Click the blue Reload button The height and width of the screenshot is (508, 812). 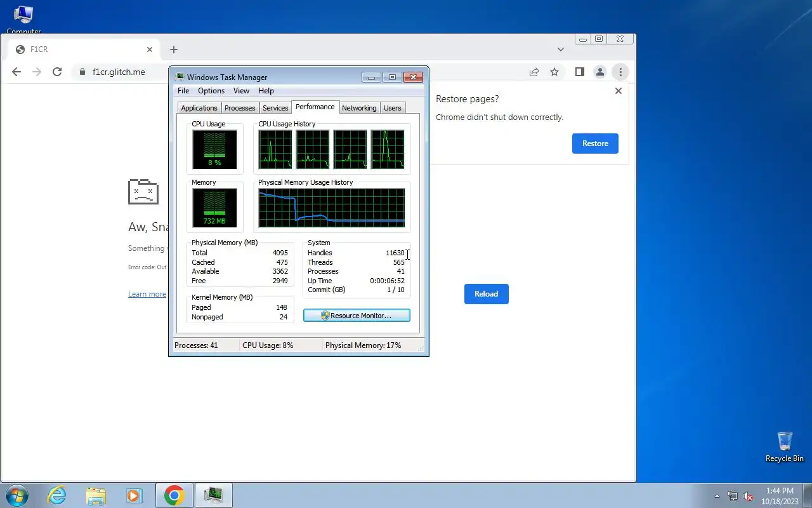(x=487, y=294)
